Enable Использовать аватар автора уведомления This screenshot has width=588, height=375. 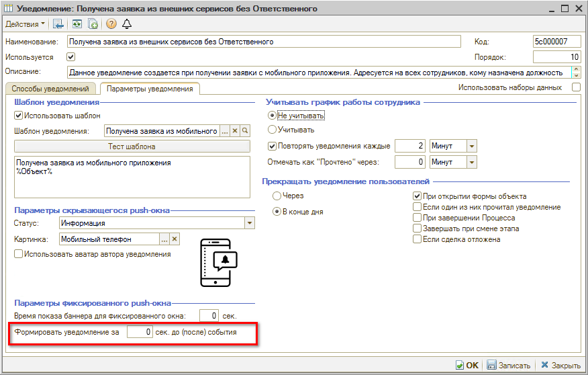(18, 254)
